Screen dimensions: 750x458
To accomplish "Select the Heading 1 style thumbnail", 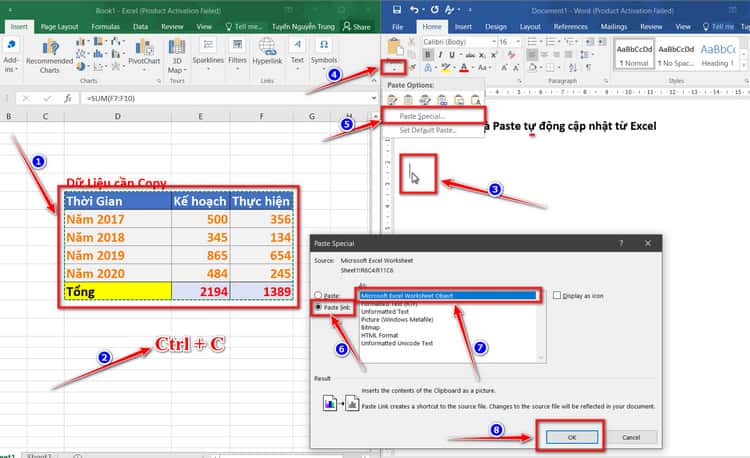I will (x=717, y=55).
